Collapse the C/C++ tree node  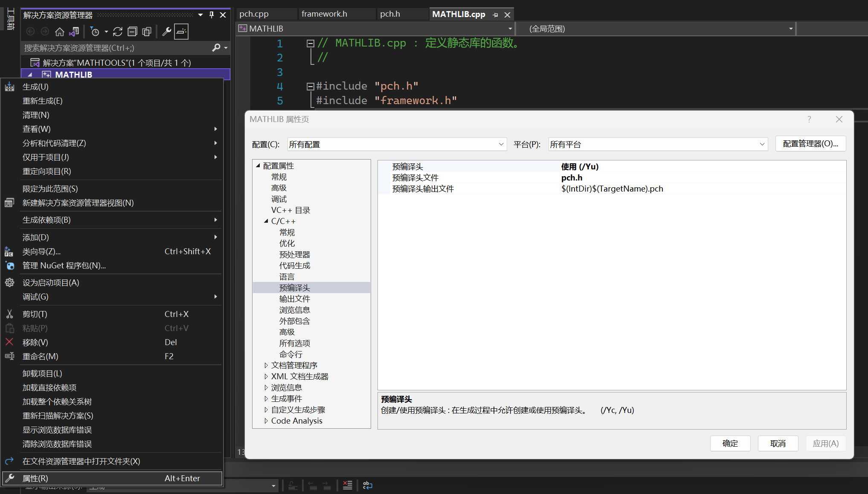coord(266,221)
